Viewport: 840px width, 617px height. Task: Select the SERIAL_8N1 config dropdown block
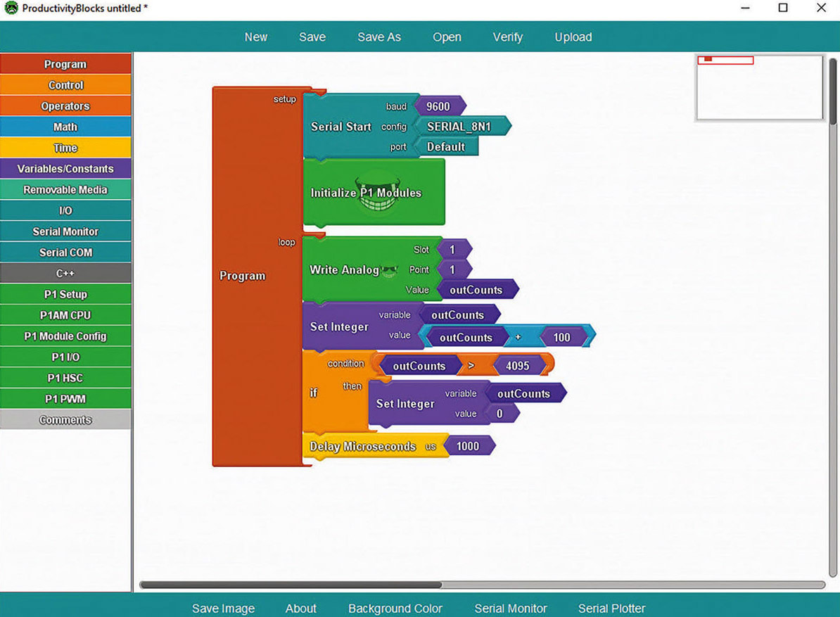click(463, 127)
